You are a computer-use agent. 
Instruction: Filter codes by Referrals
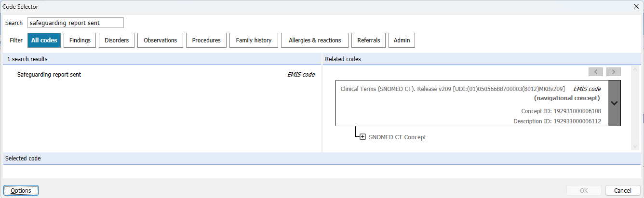pyautogui.click(x=369, y=40)
